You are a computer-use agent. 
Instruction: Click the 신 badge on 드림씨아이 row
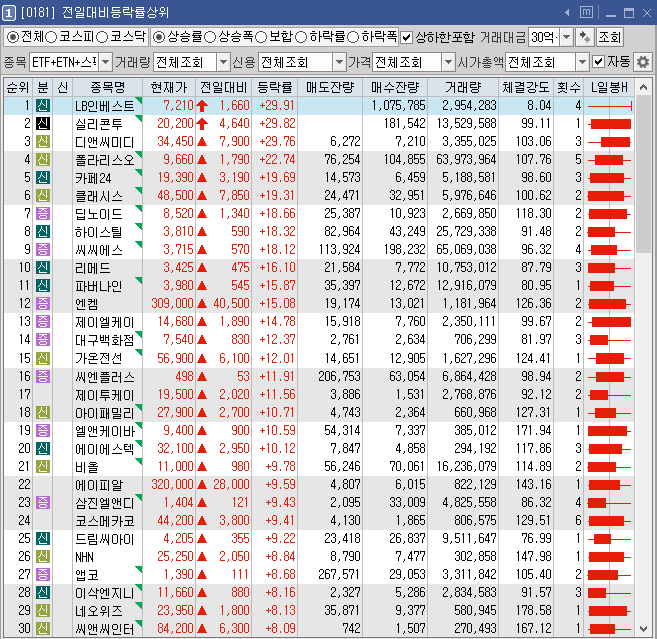tap(43, 538)
